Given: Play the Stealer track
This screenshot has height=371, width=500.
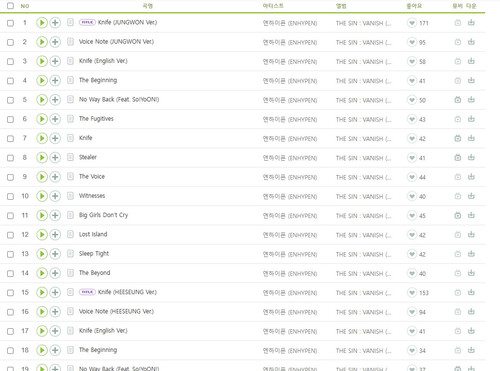Looking at the screenshot, I should pyautogui.click(x=42, y=157).
